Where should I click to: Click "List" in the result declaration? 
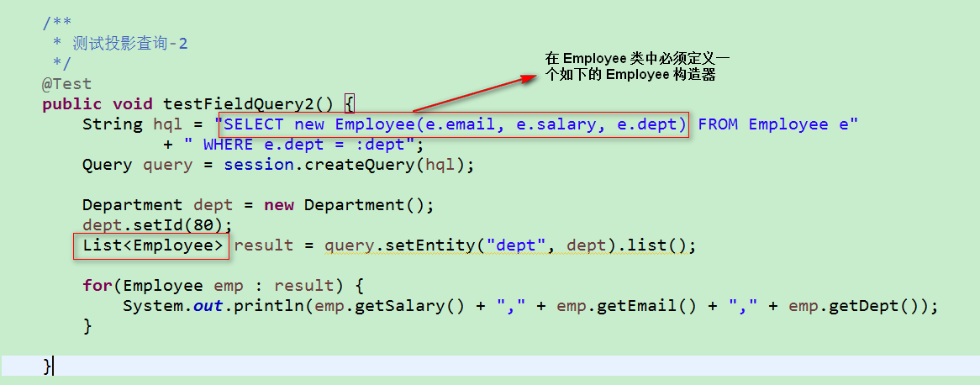click(x=103, y=245)
